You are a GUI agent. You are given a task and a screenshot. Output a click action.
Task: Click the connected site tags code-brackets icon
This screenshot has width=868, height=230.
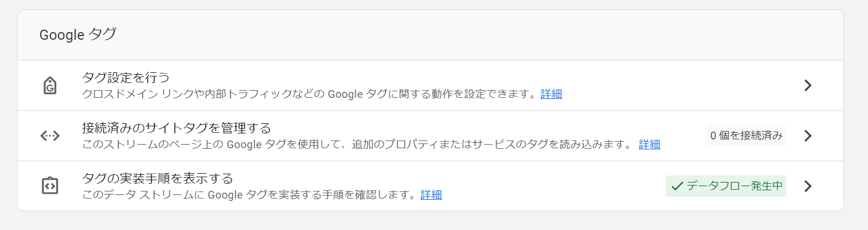click(x=50, y=136)
